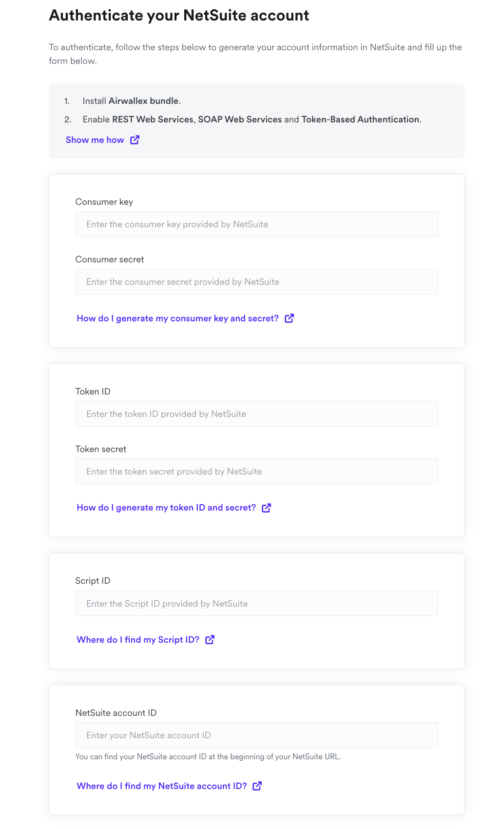Open How do I generate consumer key link

coord(177,318)
